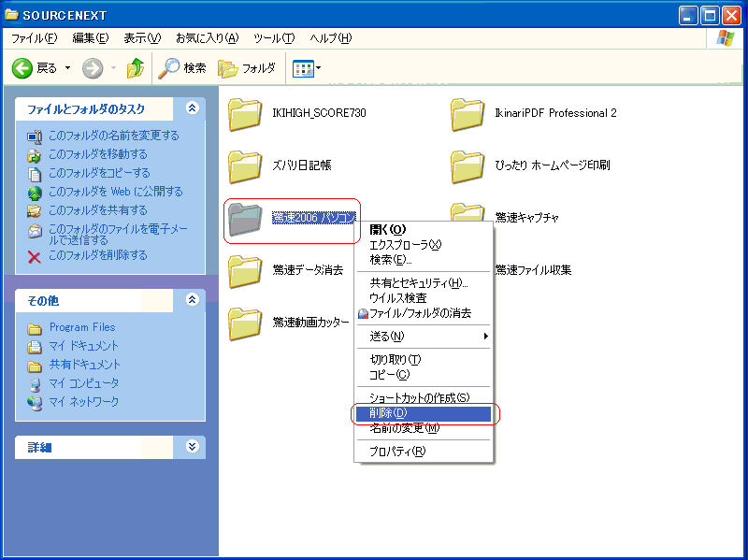The width and height of the screenshot is (748, 560).
Task: Choose ファイル/フォルダの消去 in the context menu
Action: 424,313
